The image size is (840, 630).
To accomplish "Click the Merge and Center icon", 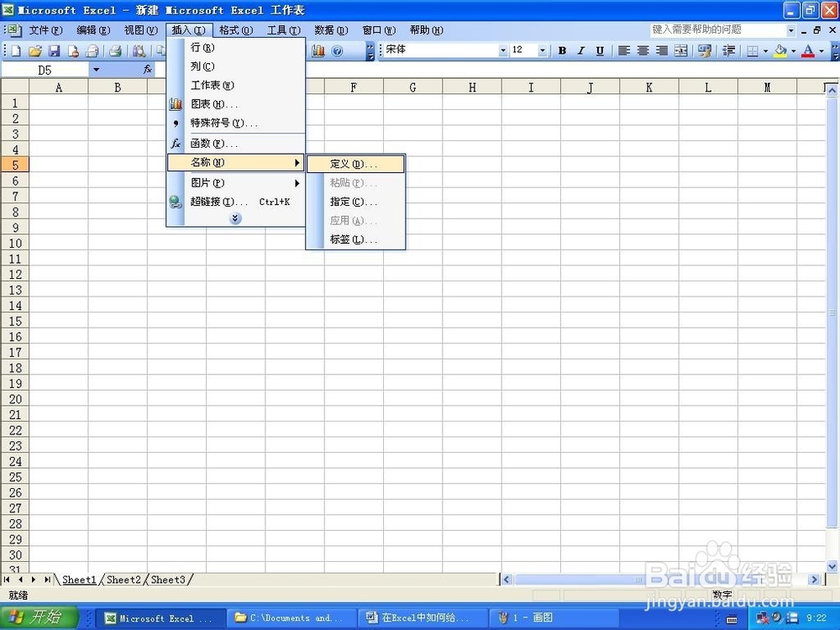I will coord(681,50).
